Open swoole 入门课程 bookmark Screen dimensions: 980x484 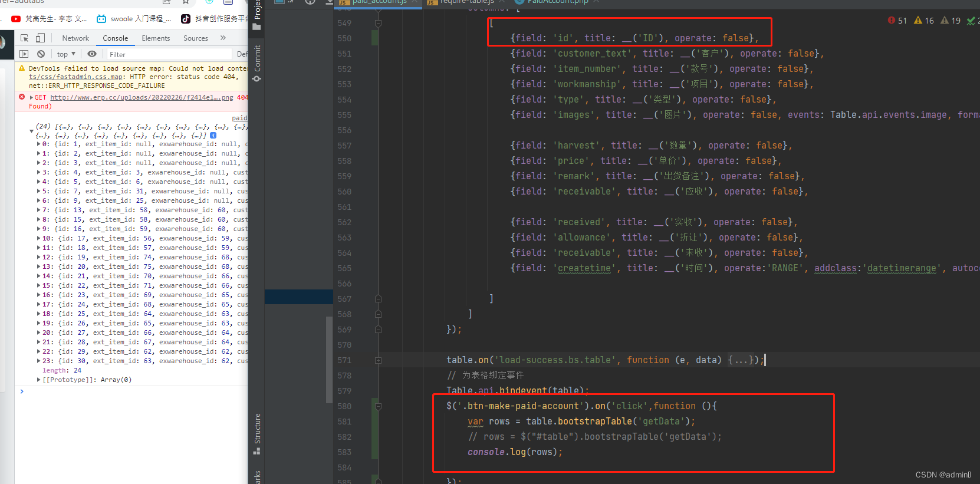click(134, 19)
